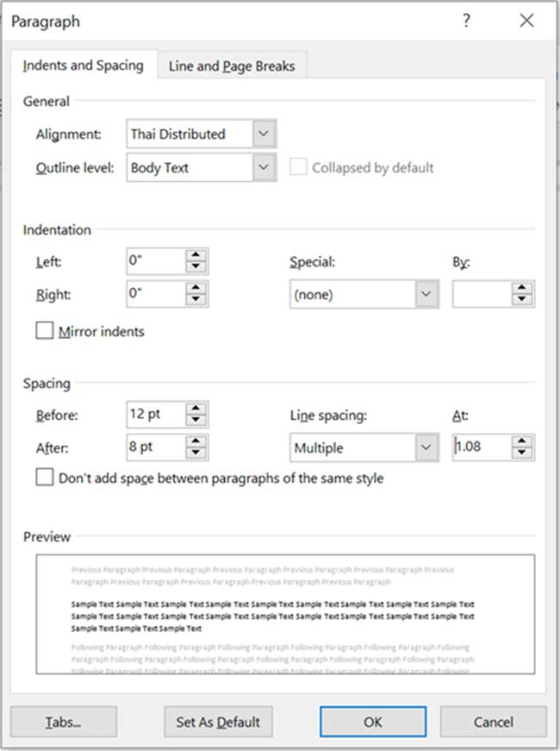Decrease the Right indentation with down arrow
560x751 pixels.
point(197,300)
